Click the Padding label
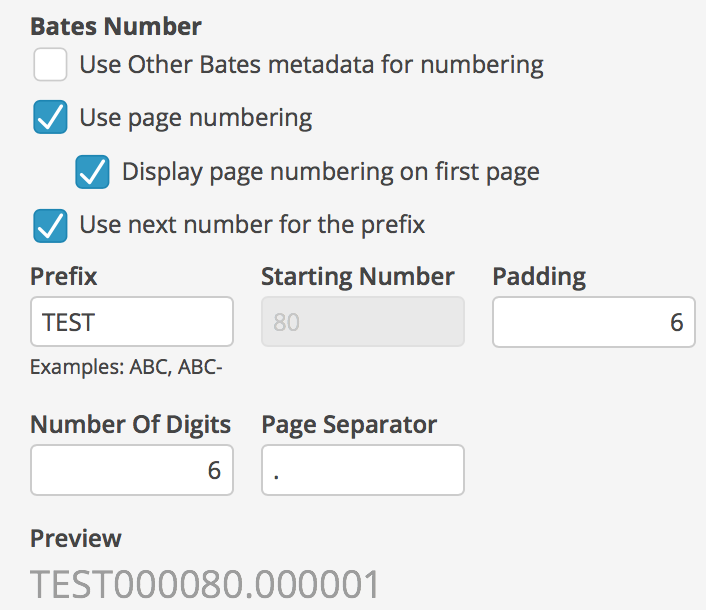Viewport: 706px width, 610px height. (x=539, y=276)
